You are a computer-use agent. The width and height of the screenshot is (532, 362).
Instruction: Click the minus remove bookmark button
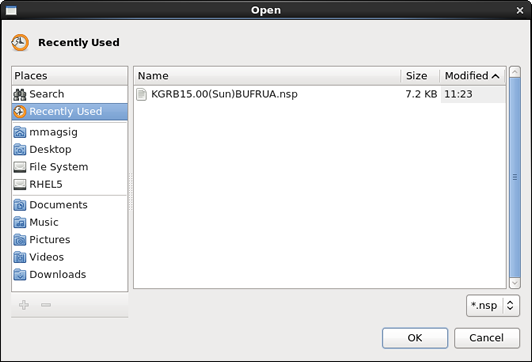point(46,305)
